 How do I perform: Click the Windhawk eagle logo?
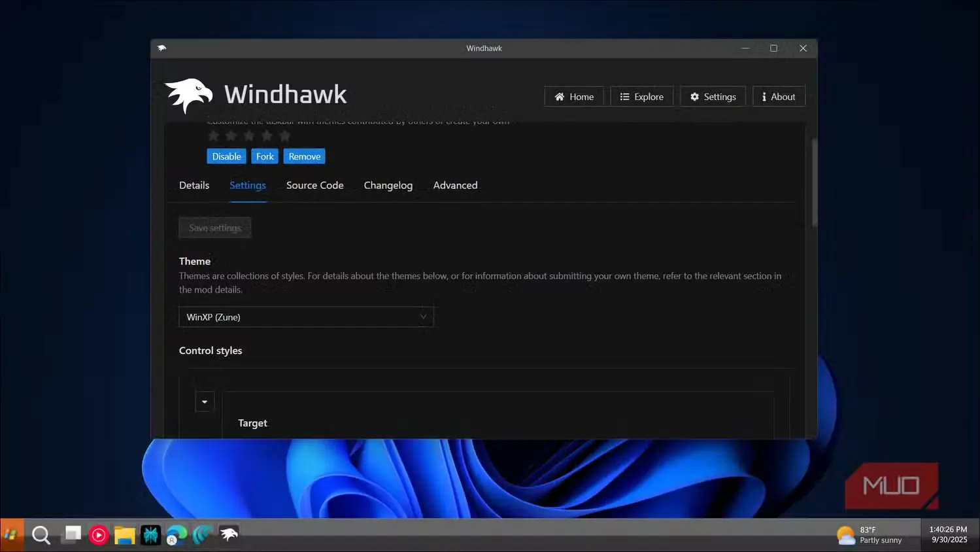point(188,95)
